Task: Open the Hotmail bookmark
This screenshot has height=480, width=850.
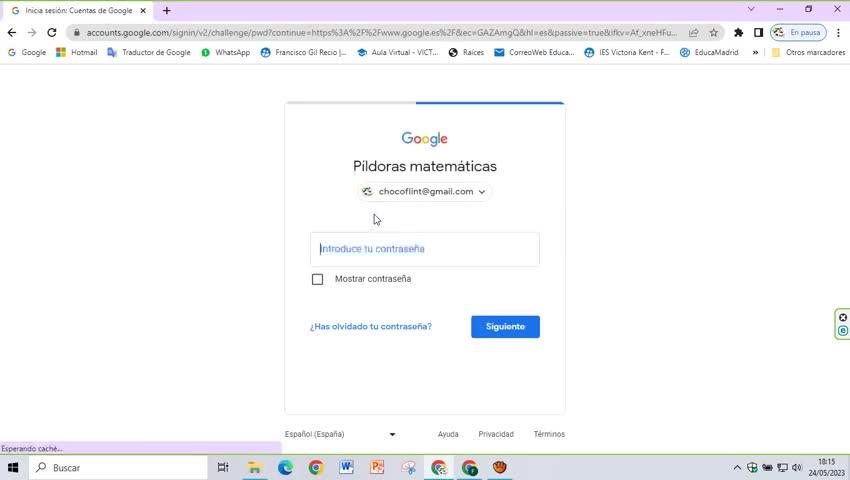Action: 77,52
